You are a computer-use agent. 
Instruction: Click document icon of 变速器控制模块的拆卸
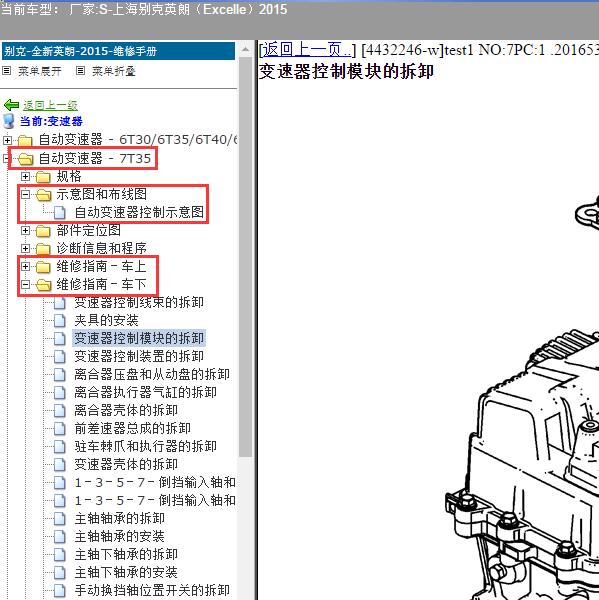pos(60,338)
